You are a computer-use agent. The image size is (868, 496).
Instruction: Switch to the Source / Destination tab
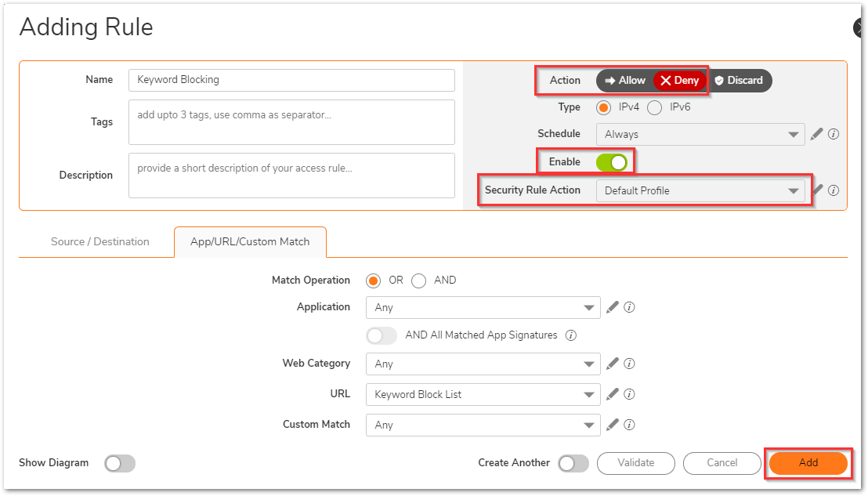pyautogui.click(x=99, y=241)
